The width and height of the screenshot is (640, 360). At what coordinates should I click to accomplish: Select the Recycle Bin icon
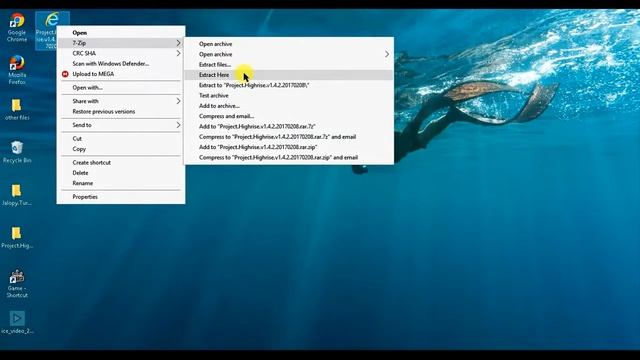(x=17, y=148)
